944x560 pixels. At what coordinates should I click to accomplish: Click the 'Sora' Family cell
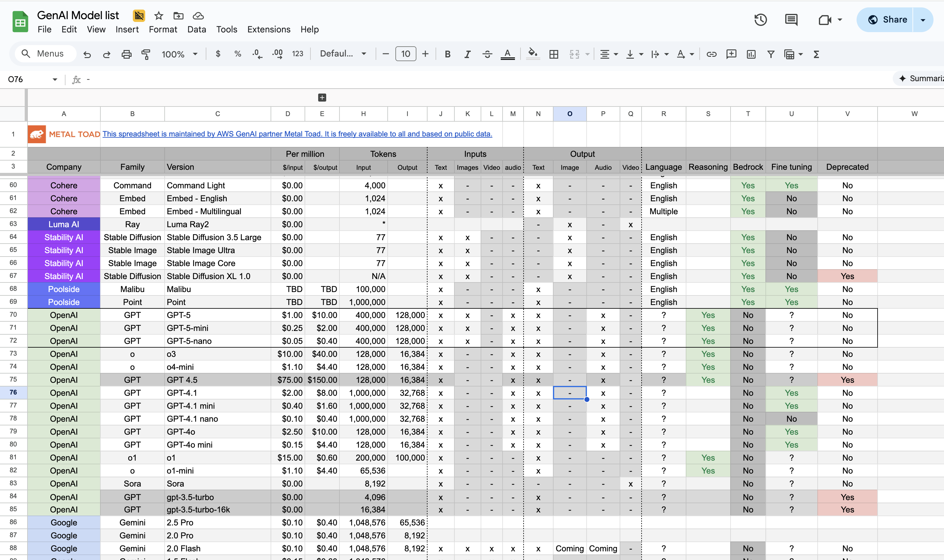tap(132, 483)
